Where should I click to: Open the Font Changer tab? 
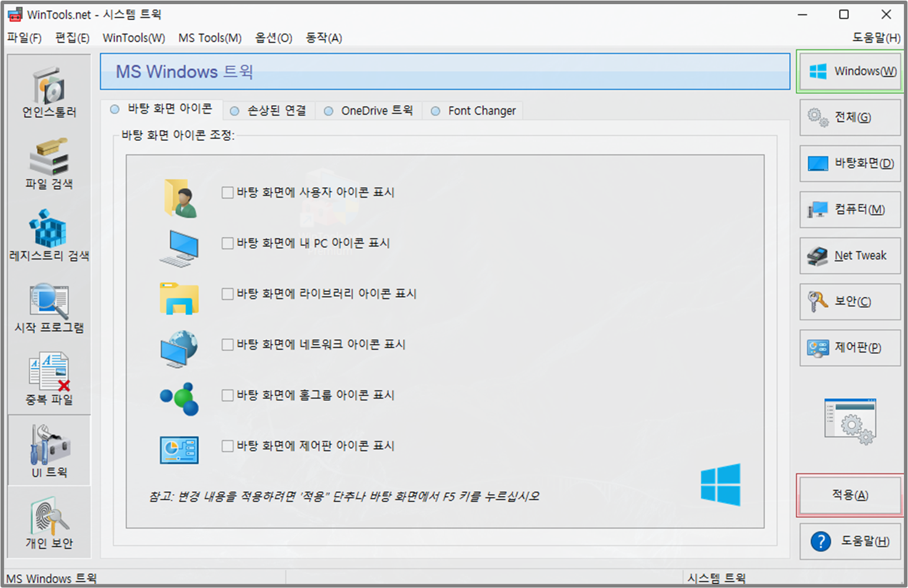pyautogui.click(x=473, y=110)
